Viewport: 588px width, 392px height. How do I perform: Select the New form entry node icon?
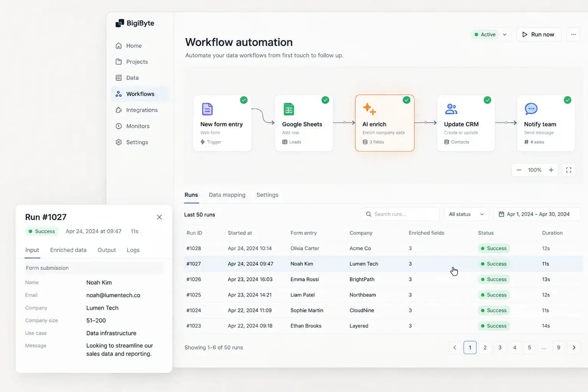207,109
